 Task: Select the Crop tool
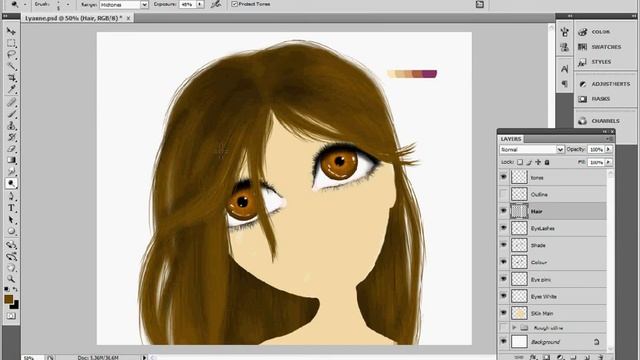click(11, 78)
